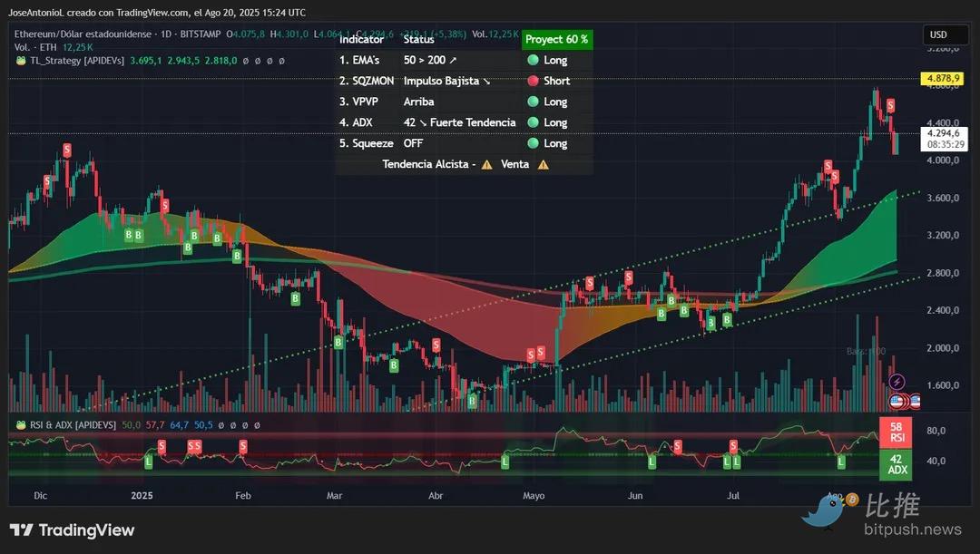Click the red status dot for SQZMON
Image resolution: width=980 pixels, height=554 pixels.
533,82
